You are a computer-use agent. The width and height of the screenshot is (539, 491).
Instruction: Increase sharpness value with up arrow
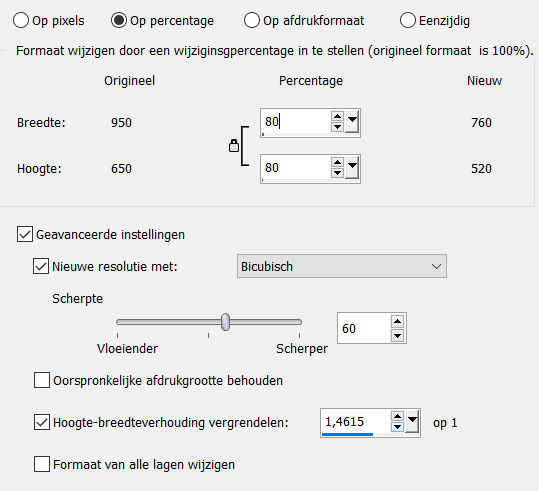(x=397, y=321)
